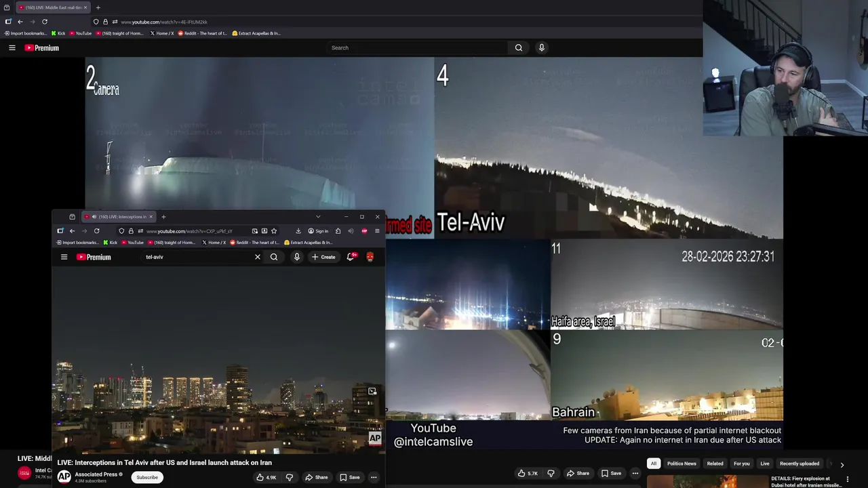Click the search magnifier button in the back YouTube window

pos(519,47)
